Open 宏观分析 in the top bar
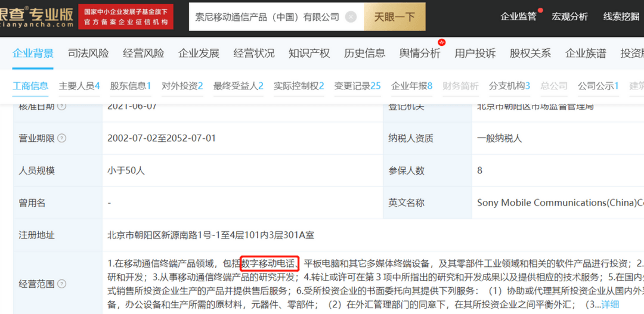The height and width of the screenshot is (314, 644). (x=569, y=17)
